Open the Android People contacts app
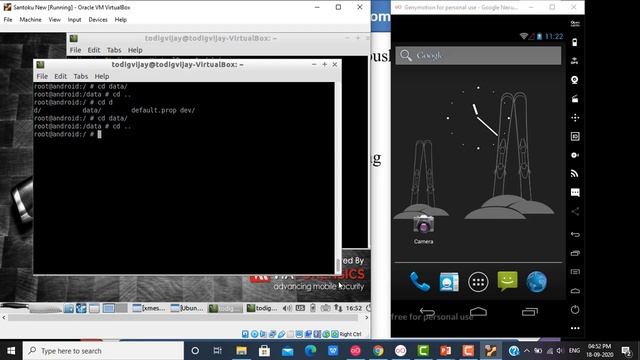640x360 pixels. click(449, 282)
